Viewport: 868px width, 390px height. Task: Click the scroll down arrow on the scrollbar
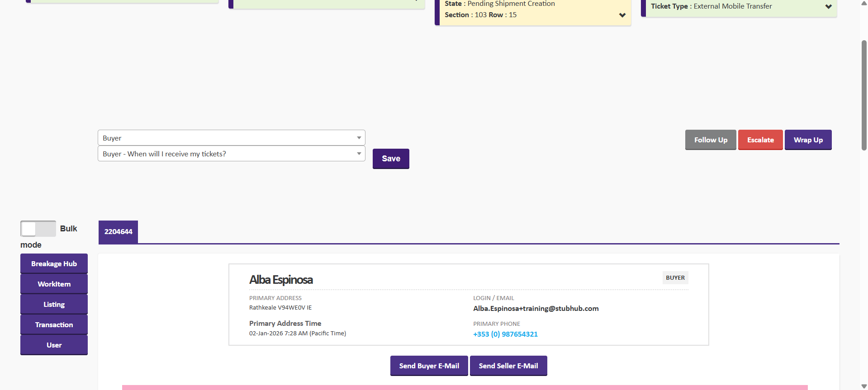click(864, 386)
